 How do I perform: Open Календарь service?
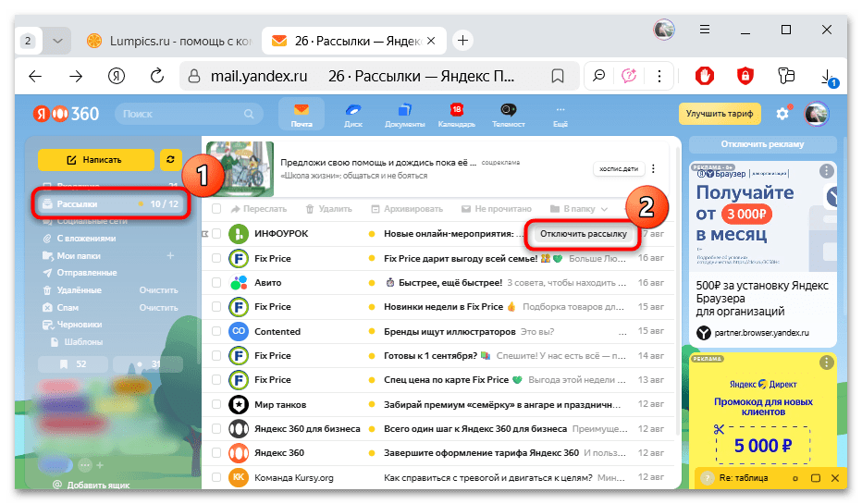click(x=456, y=115)
